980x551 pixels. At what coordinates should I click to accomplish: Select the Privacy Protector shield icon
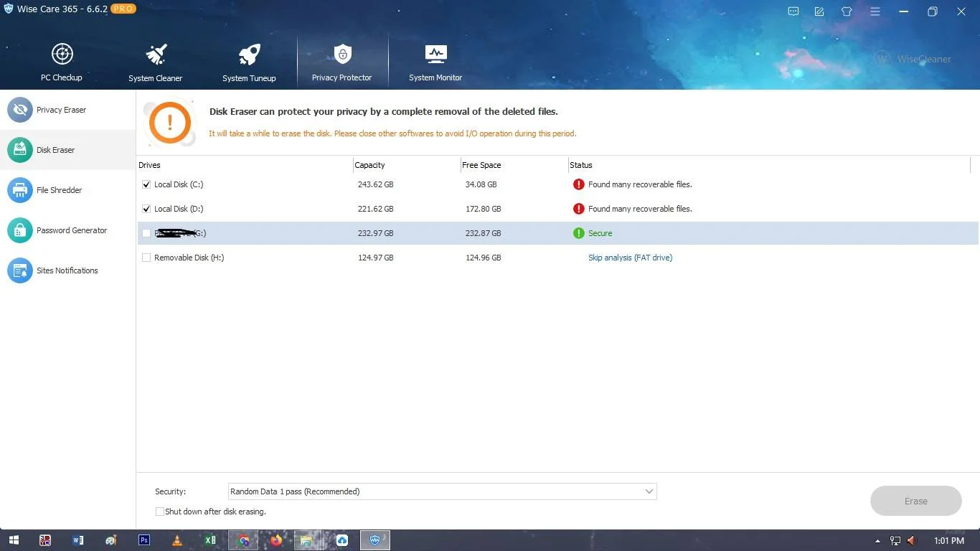pyautogui.click(x=342, y=54)
